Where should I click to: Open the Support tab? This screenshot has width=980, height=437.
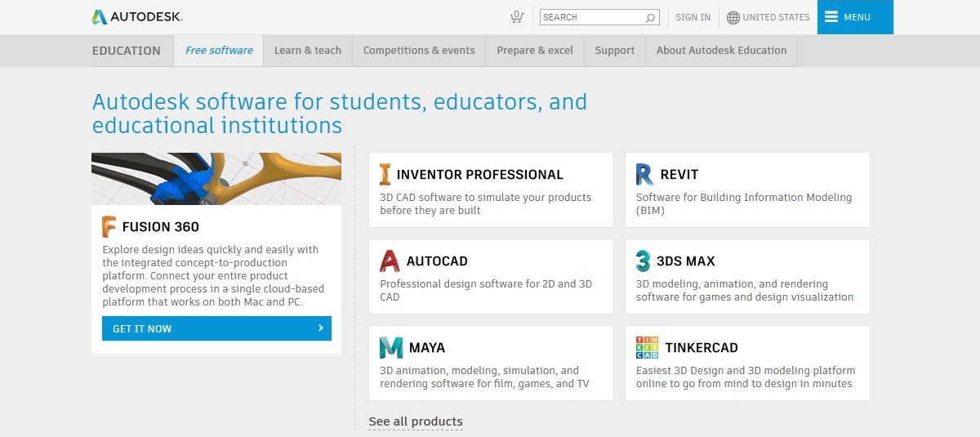(x=615, y=51)
